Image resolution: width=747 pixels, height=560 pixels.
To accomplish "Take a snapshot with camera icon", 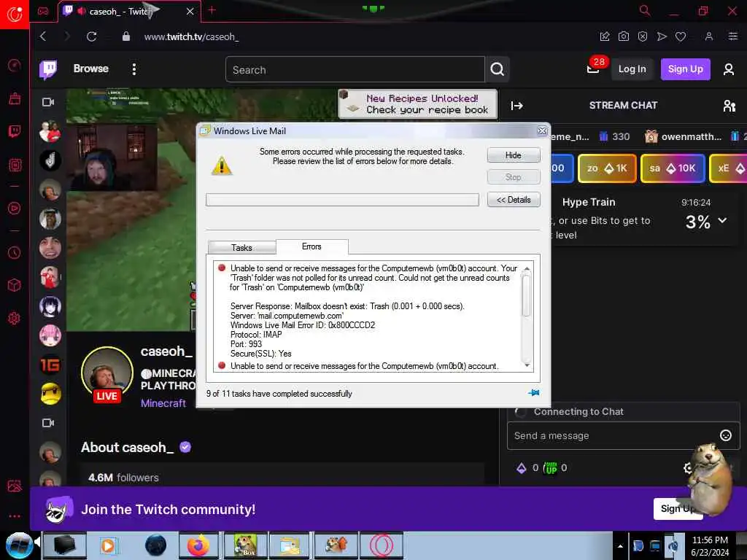I will [624, 36].
